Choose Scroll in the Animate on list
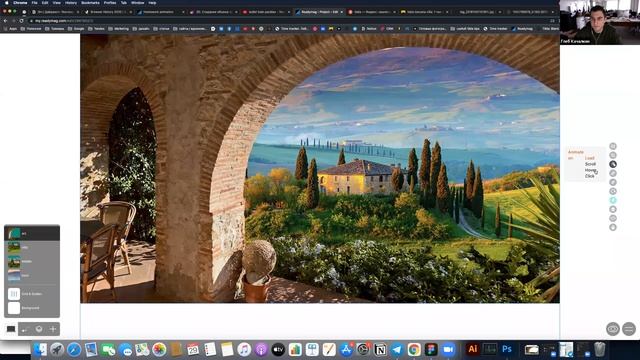Screen dimensions: 640x360 [x=590, y=164]
